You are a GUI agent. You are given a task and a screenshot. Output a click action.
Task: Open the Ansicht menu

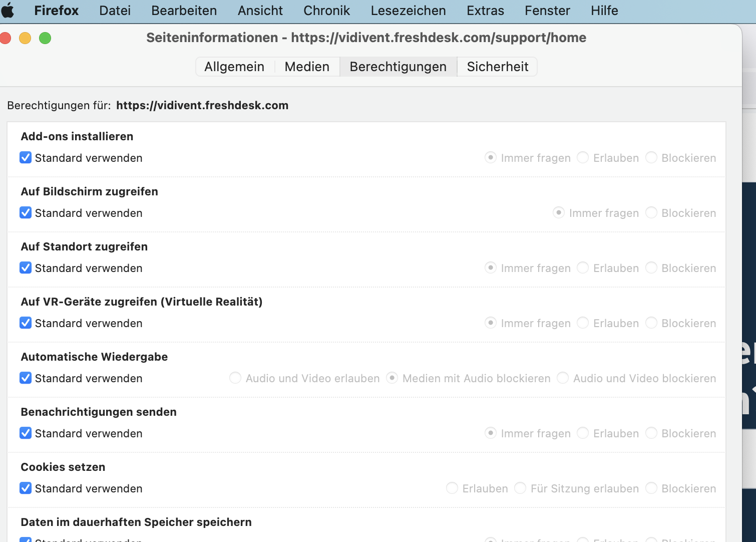[x=260, y=11]
